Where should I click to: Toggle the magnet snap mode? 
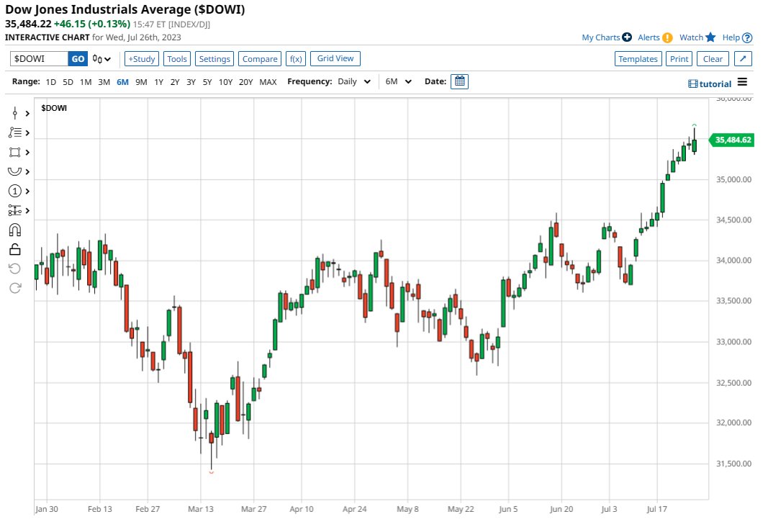14,230
